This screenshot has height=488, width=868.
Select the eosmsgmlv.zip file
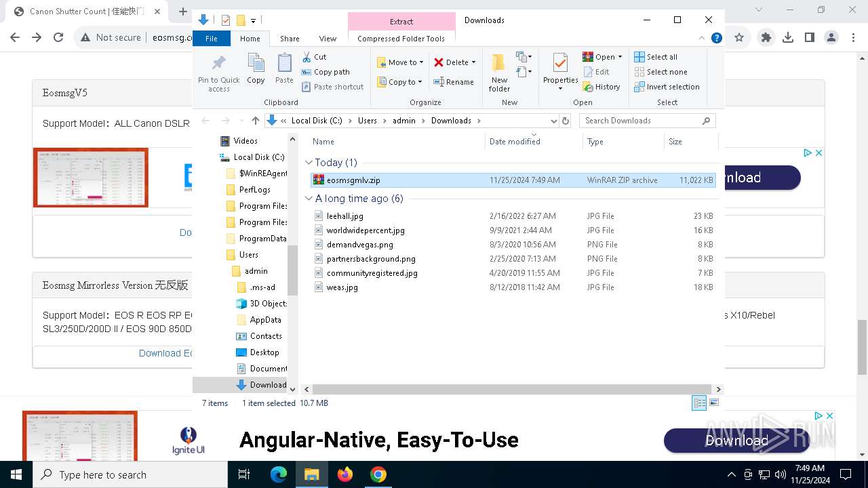[x=513, y=180]
